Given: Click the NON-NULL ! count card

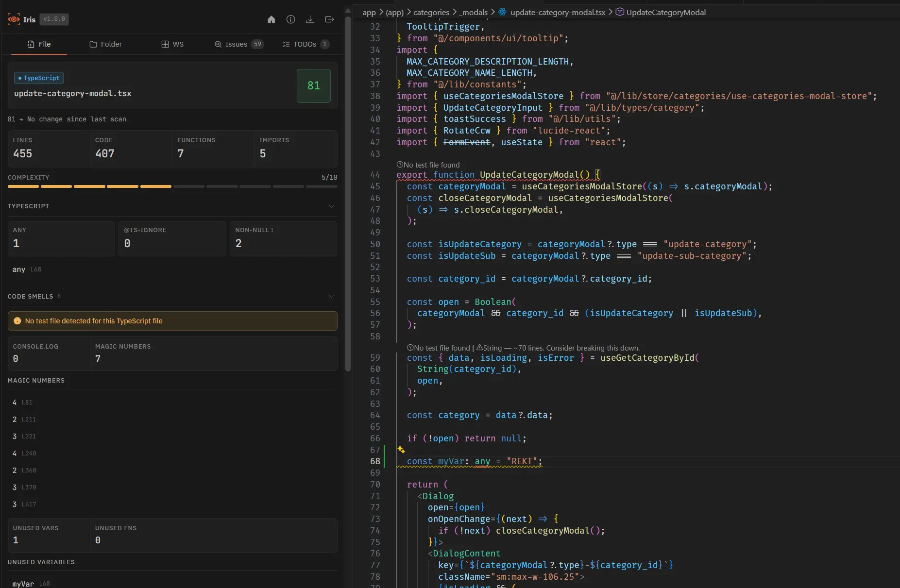Looking at the screenshot, I should (x=283, y=239).
